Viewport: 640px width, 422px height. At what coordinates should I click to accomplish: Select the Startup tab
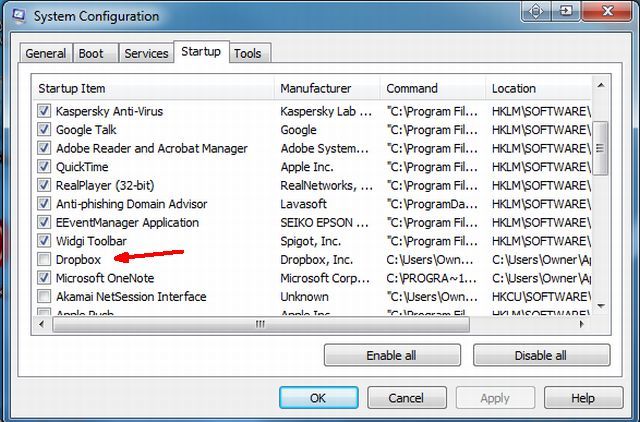point(201,51)
